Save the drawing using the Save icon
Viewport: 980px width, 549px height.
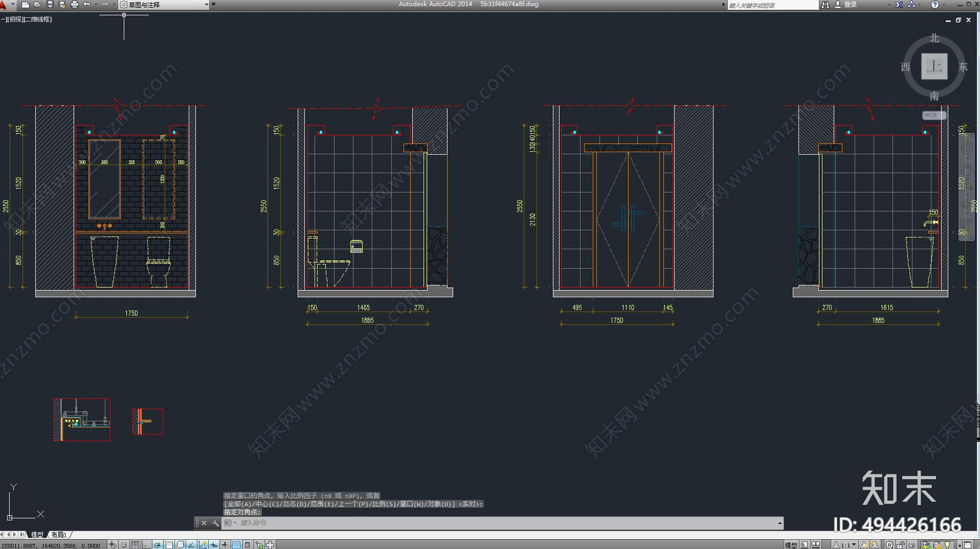pyautogui.click(x=50, y=4)
